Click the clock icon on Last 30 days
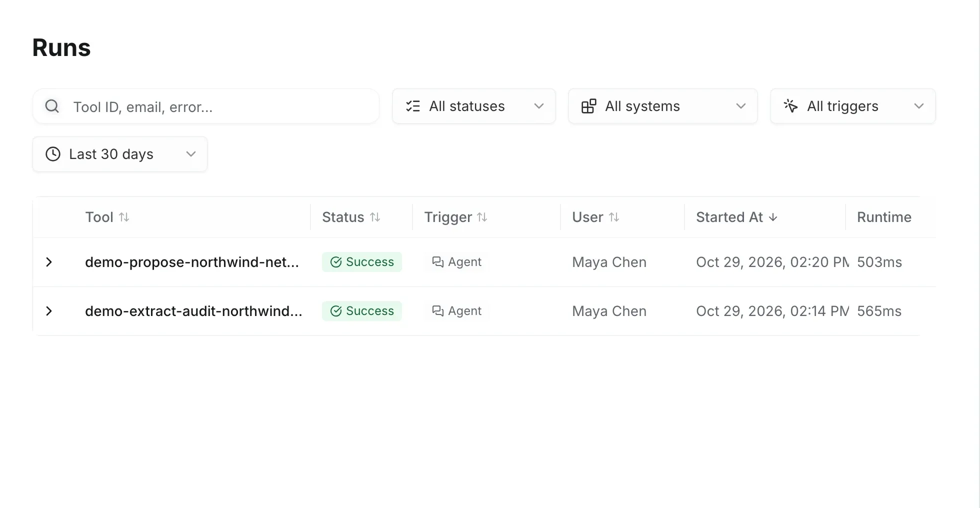The height and width of the screenshot is (508, 980). 53,154
